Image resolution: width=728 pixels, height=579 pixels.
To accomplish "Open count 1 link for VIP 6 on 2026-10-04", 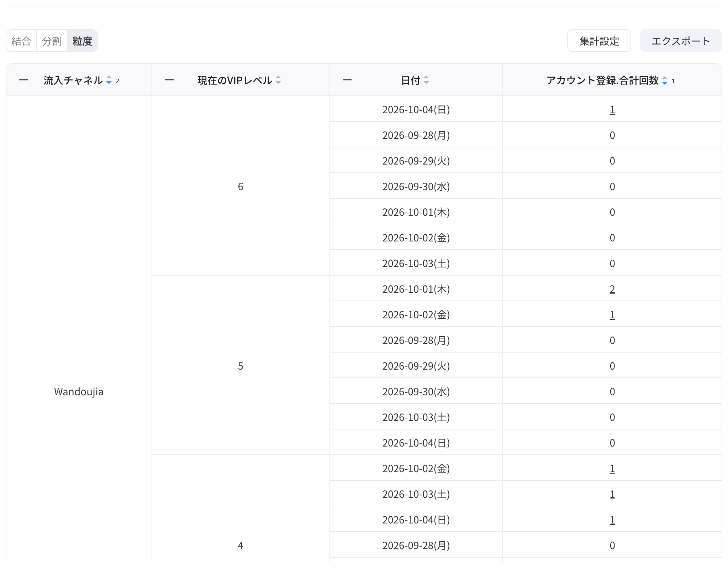I will click(x=612, y=110).
